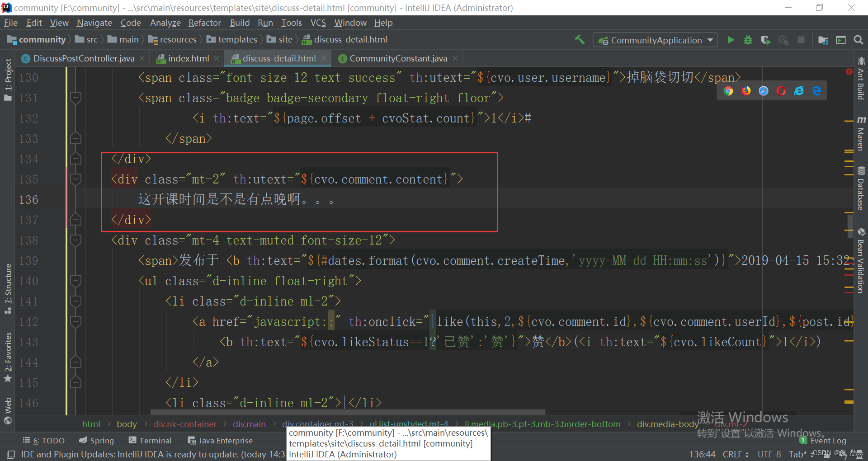Collapse the code fold at line 140

click(x=75, y=281)
